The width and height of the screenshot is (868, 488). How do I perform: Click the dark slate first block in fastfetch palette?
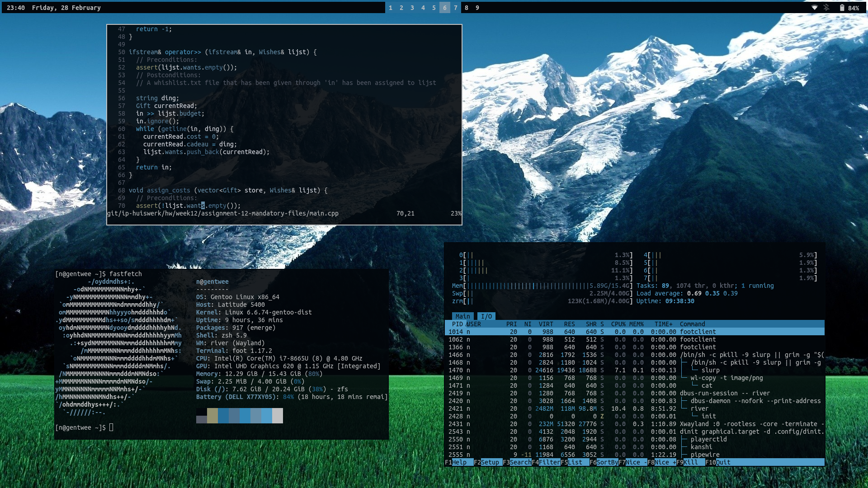[202, 419]
